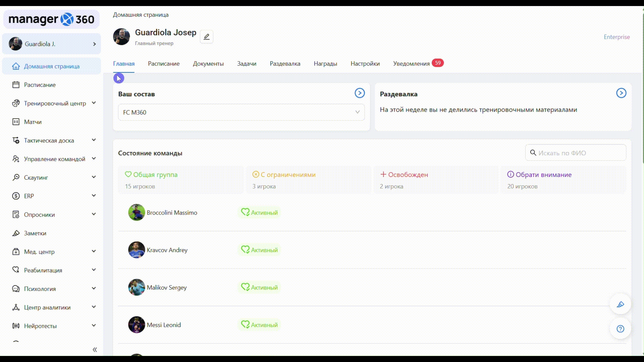Open Заметки in the sidebar
Image resolution: width=644 pixels, height=362 pixels.
click(35, 233)
